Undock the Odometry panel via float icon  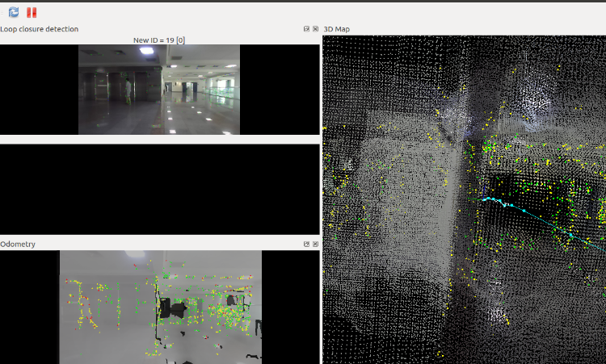(306, 244)
